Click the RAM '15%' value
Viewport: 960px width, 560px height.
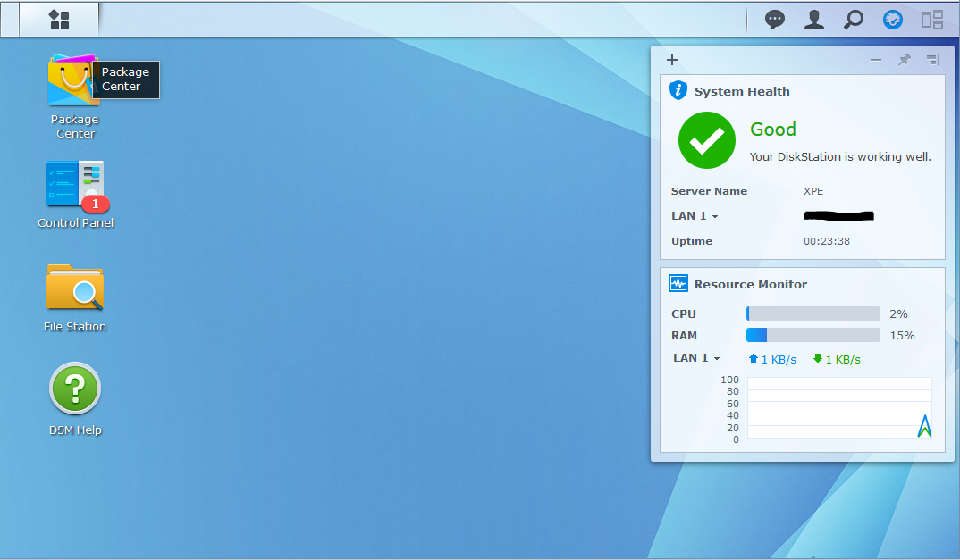point(902,336)
